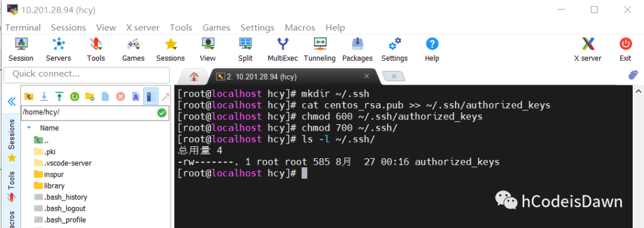Download selected files in SFTP toolbar
This screenshot has height=228, width=644.
(44, 97)
